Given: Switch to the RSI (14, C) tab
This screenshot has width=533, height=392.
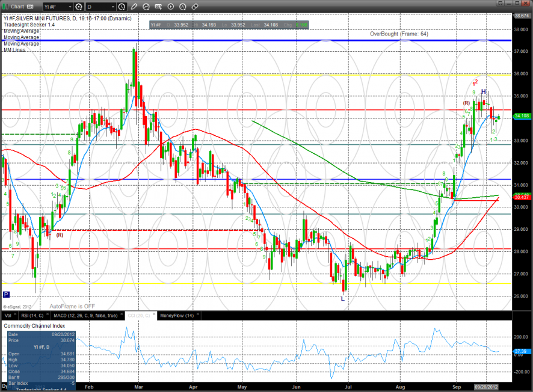Looking at the screenshot, I should click(32, 315).
